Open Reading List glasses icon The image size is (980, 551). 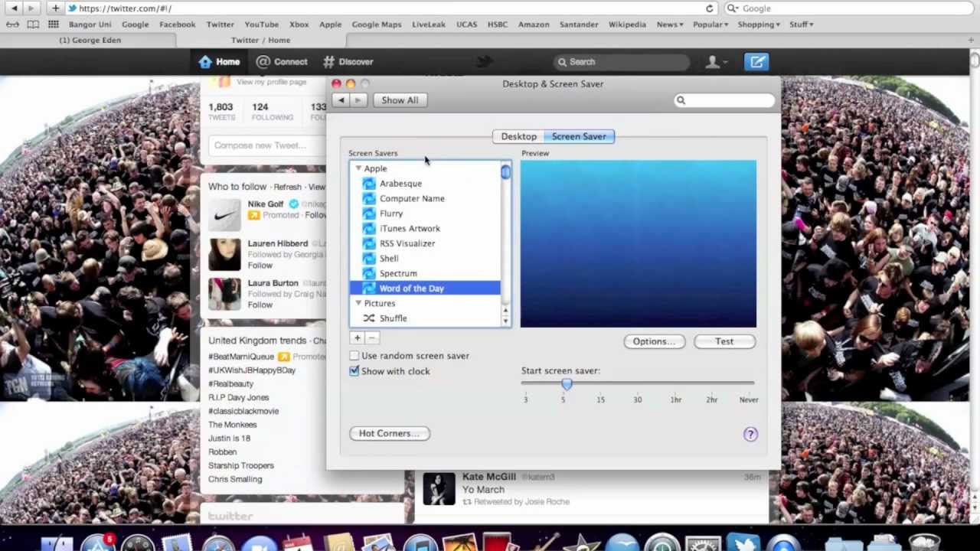coord(12,24)
